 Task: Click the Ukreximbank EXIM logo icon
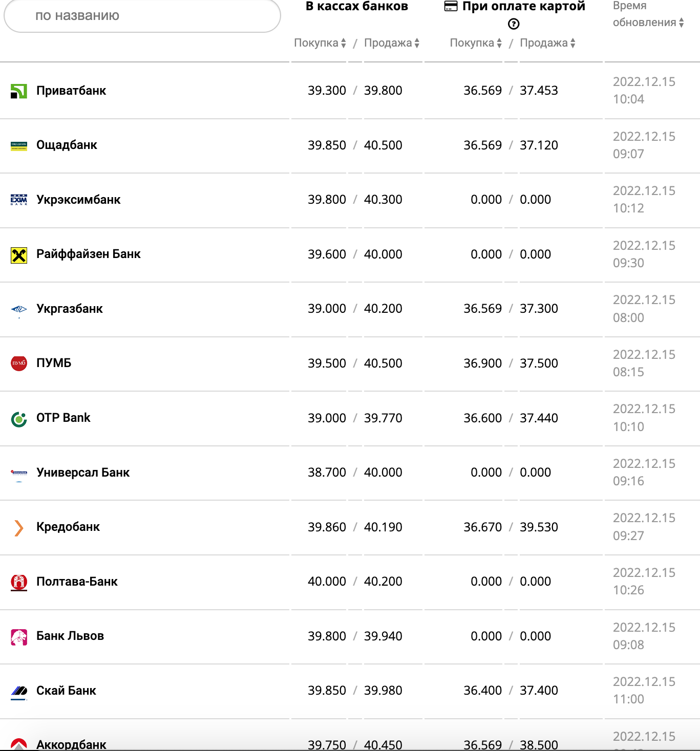click(x=19, y=200)
